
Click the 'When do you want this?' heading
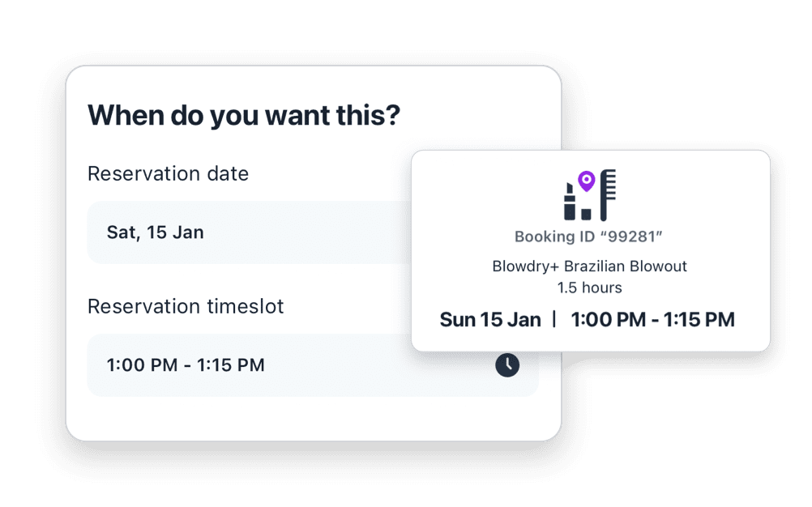[x=244, y=115]
